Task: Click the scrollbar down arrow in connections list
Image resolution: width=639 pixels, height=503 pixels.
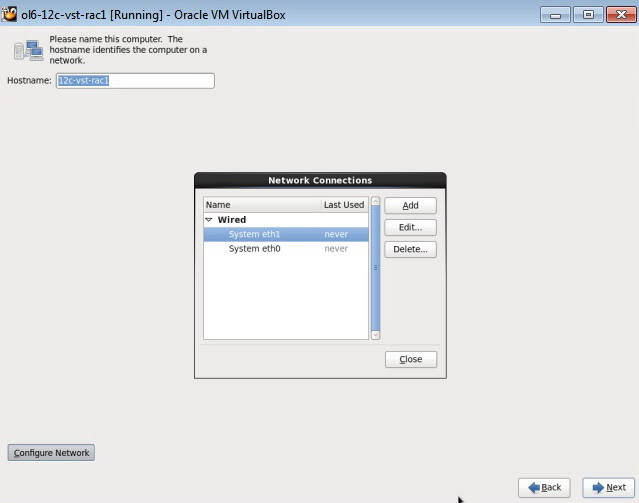Action: tap(375, 335)
